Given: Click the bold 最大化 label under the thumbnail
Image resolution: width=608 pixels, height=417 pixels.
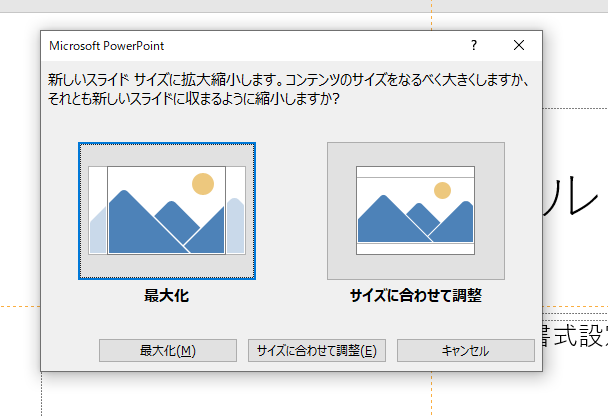Looking at the screenshot, I should click(166, 296).
